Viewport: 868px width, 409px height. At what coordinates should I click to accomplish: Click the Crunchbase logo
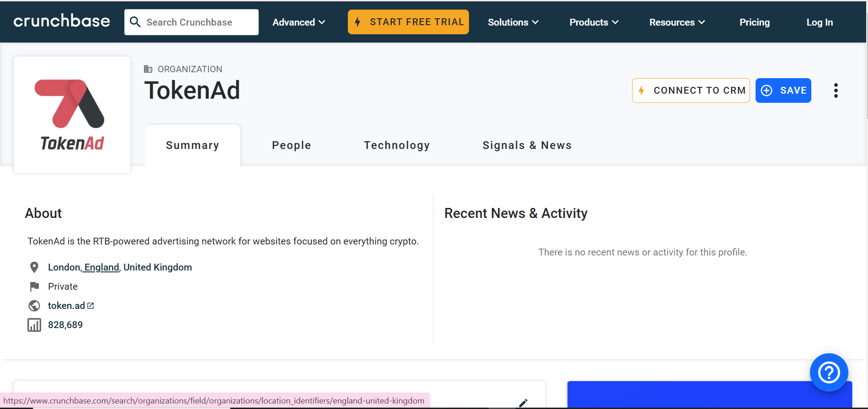(62, 21)
